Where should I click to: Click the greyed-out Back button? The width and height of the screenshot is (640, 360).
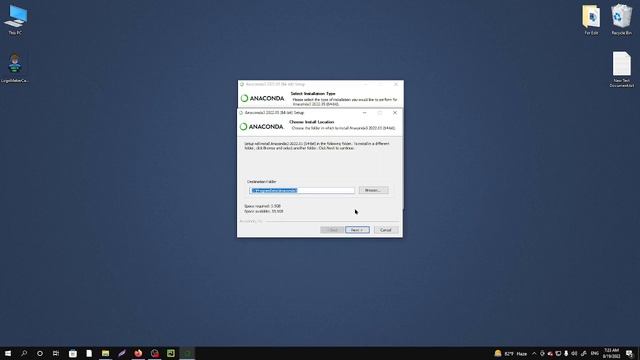click(x=332, y=230)
